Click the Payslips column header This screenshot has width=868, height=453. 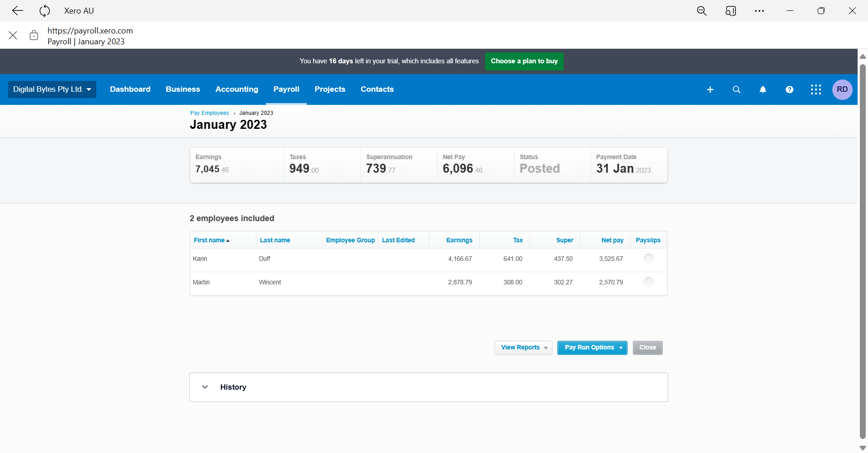(x=648, y=240)
